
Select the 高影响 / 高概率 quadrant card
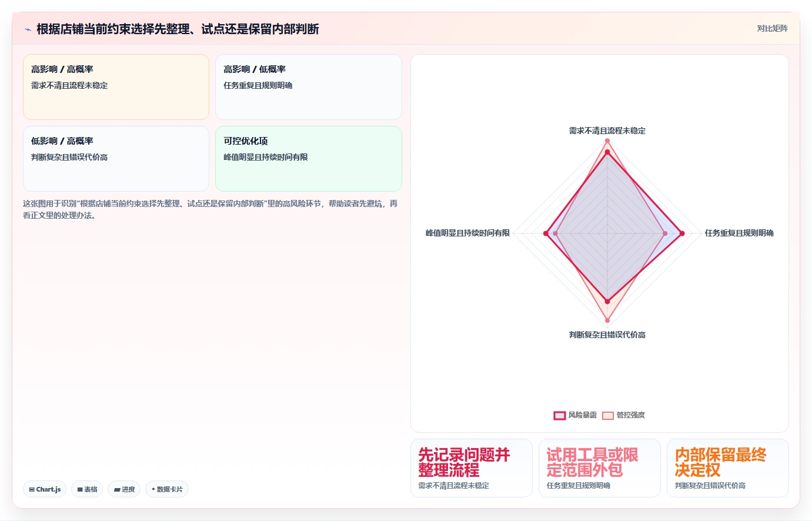pos(116,87)
